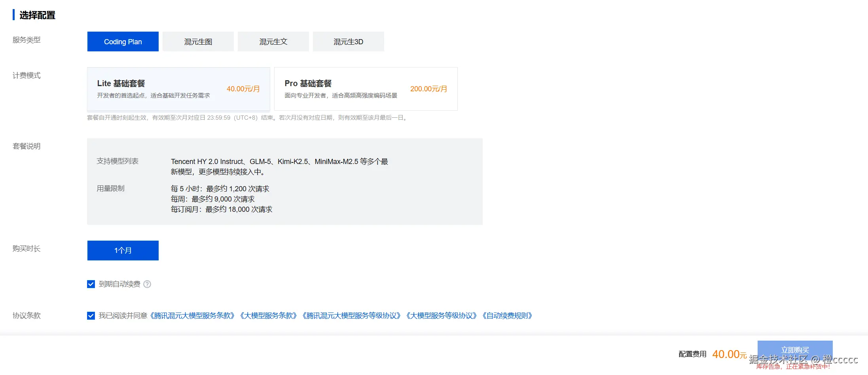
Task: Open the 腾讯混元大模型服务条款 agreement link
Action: pos(192,316)
